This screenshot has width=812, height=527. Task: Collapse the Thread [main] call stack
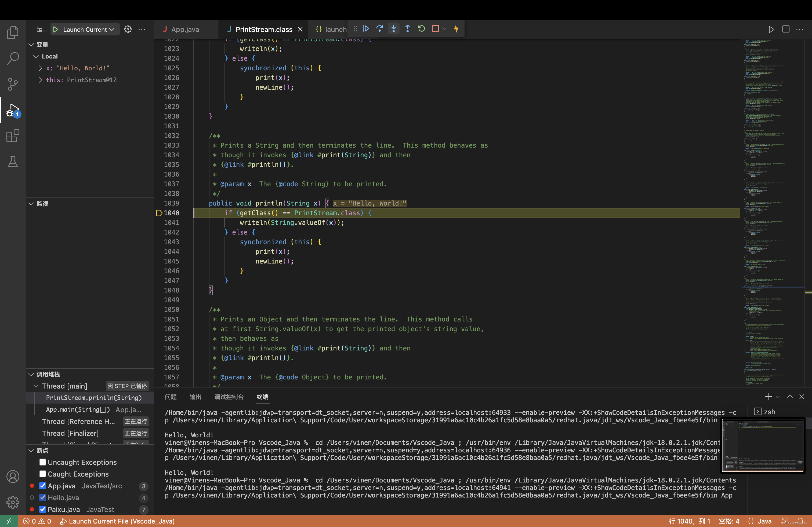point(36,386)
